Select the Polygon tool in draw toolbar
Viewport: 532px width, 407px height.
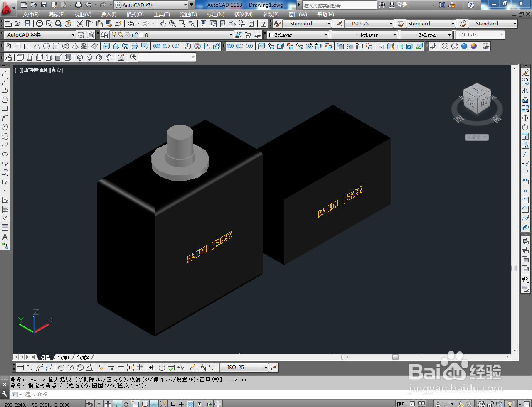[x=5, y=100]
